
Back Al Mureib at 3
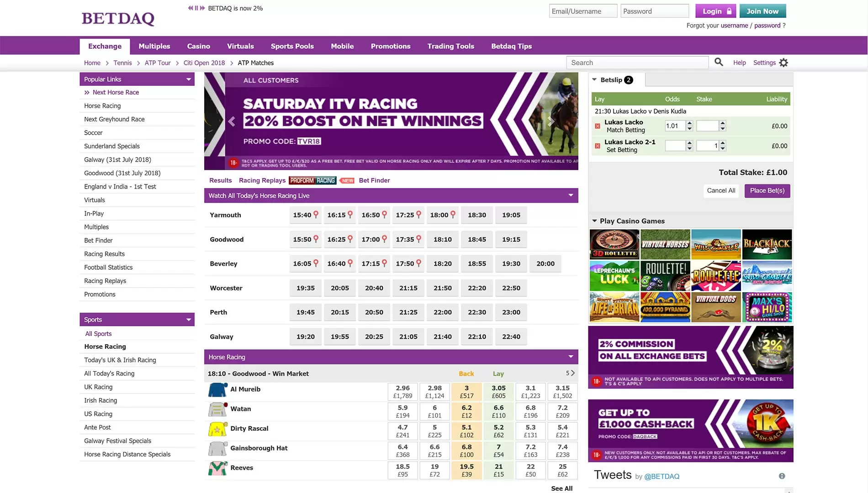pos(466,392)
